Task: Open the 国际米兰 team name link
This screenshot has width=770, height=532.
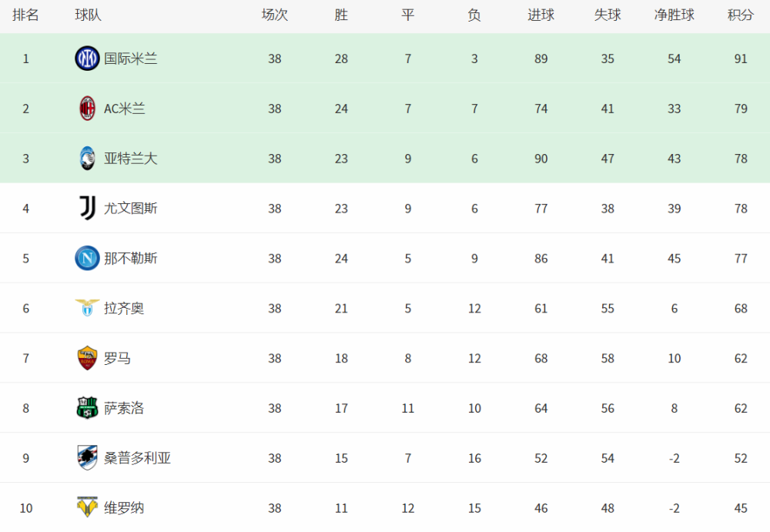Action: click(x=131, y=59)
